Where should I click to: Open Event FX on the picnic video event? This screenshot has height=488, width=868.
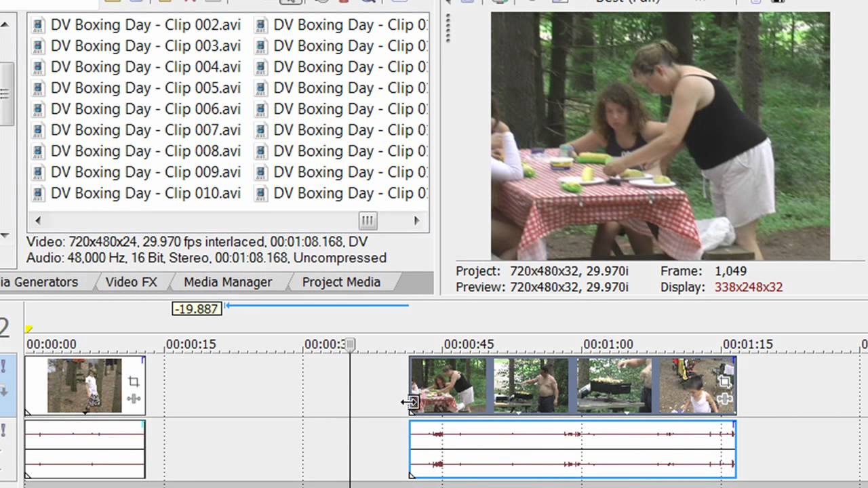point(724,399)
